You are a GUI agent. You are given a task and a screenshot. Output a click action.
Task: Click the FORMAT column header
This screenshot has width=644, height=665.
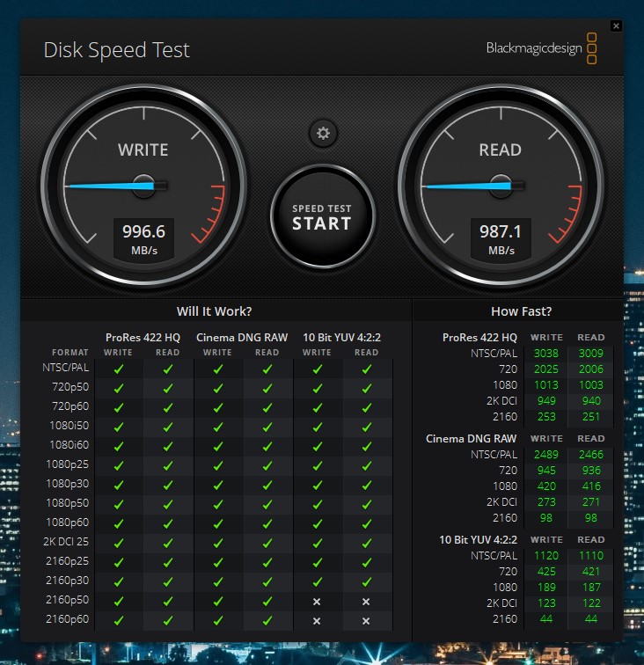[70, 353]
